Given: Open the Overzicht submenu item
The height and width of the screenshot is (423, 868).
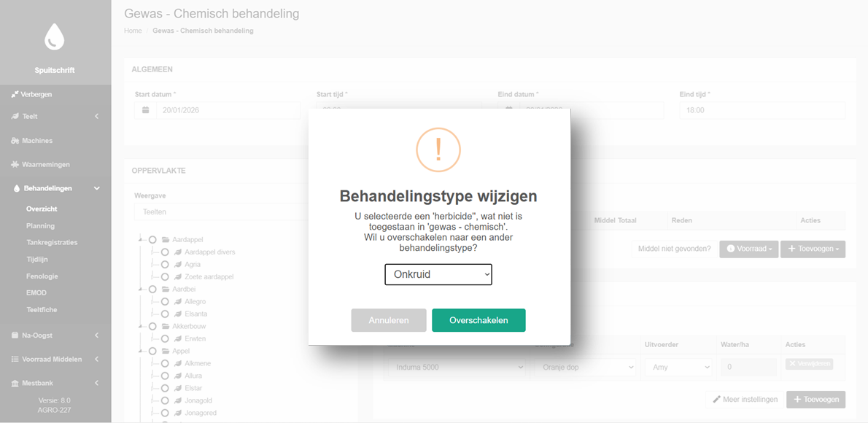Looking at the screenshot, I should click(42, 209).
